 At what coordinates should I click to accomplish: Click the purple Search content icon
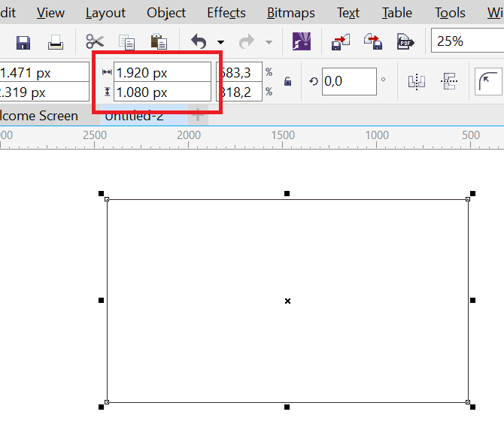(x=302, y=41)
